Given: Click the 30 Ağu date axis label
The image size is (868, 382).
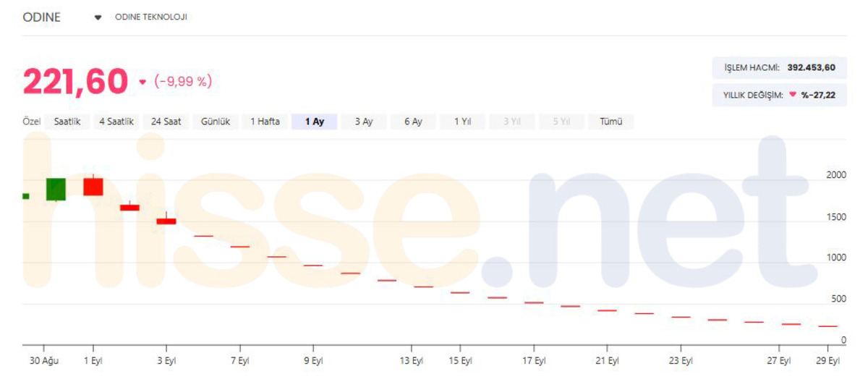Looking at the screenshot, I should pyautogui.click(x=44, y=360).
